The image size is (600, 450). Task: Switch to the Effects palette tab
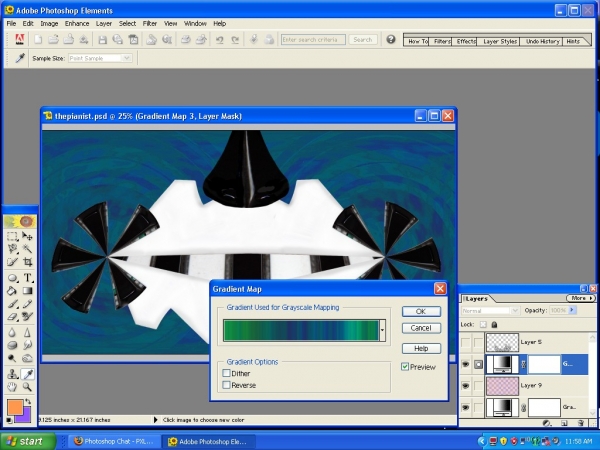coord(466,41)
